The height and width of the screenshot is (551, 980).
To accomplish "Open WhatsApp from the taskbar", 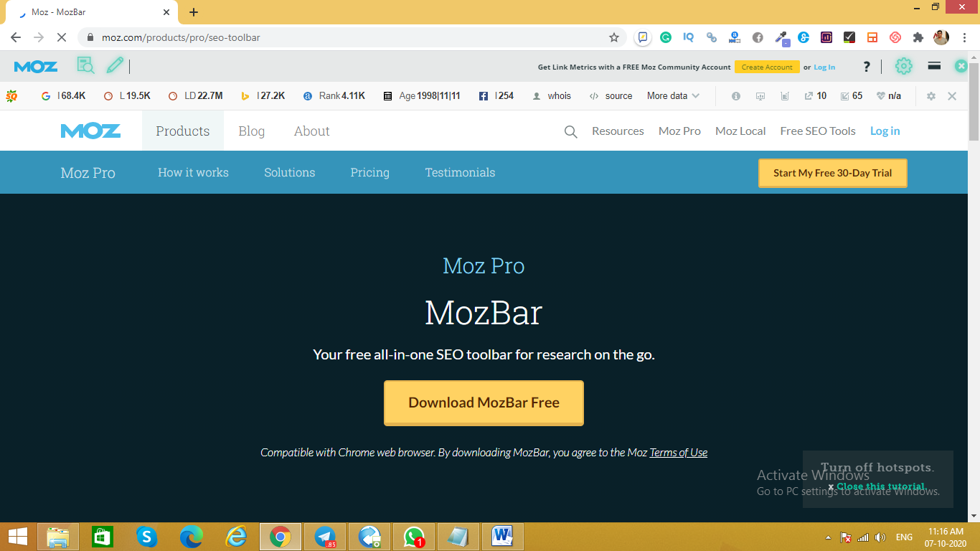I will [414, 536].
